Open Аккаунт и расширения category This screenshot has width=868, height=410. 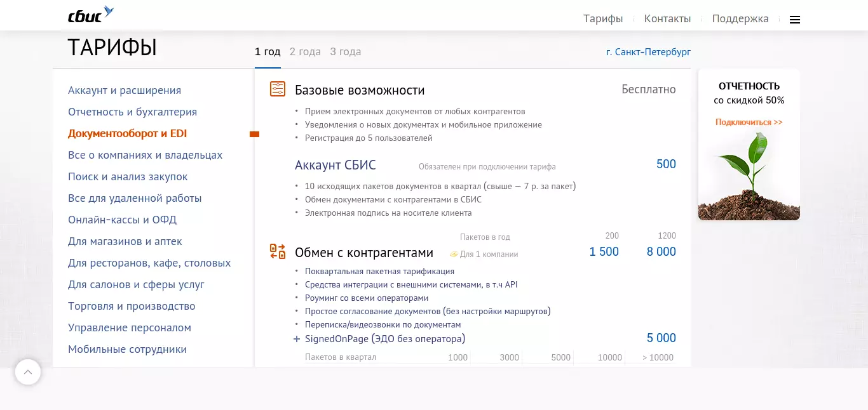click(125, 90)
